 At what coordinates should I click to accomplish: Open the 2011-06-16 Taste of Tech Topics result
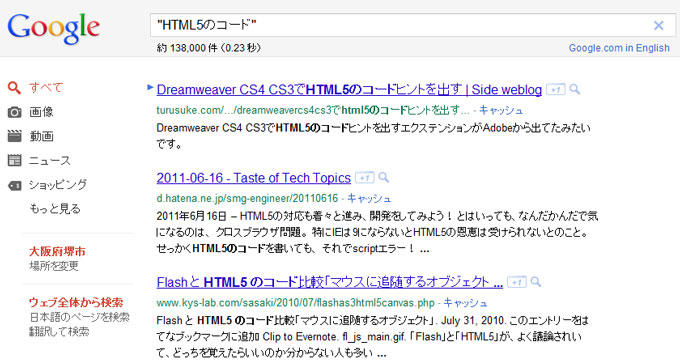[x=254, y=178]
